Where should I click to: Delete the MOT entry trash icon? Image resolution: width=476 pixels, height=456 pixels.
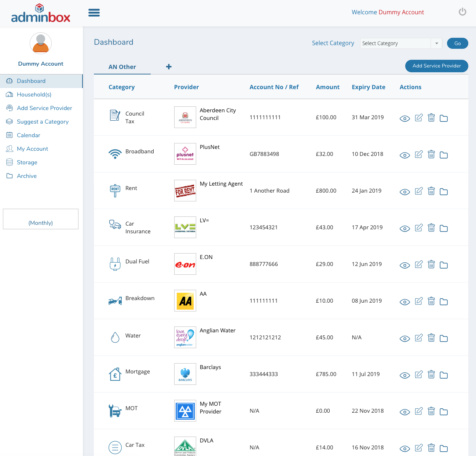click(x=431, y=411)
